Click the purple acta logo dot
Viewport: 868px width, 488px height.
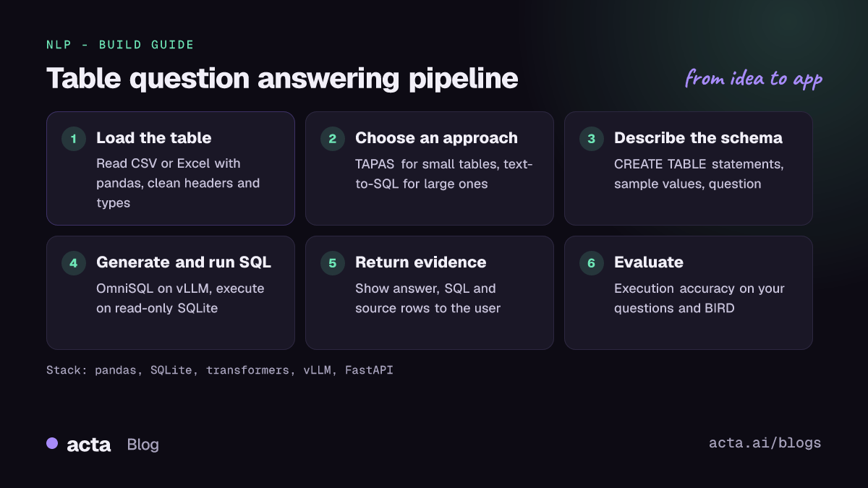[52, 443]
